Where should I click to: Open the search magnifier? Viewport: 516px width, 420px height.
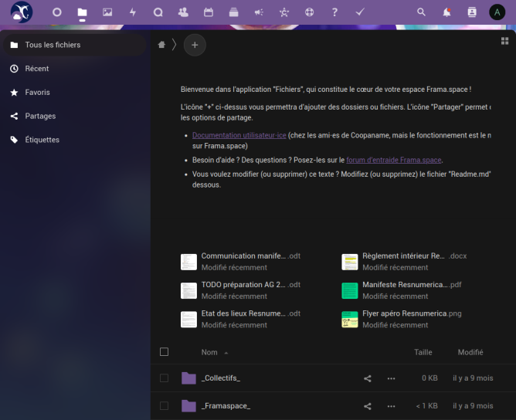pos(421,12)
